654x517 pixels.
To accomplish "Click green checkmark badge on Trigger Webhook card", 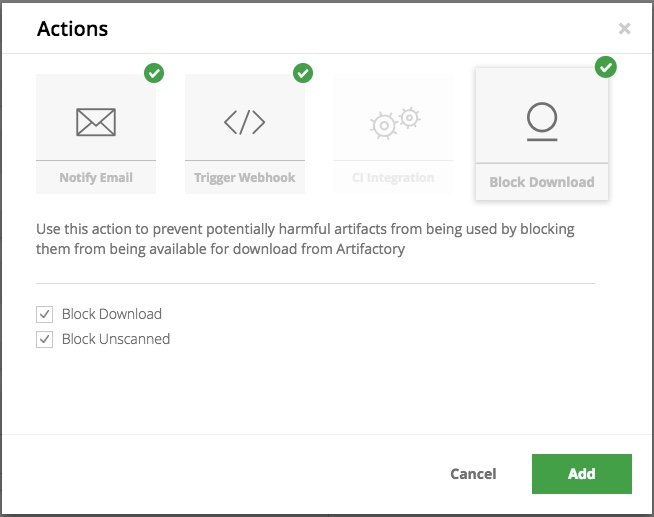I will (303, 73).
